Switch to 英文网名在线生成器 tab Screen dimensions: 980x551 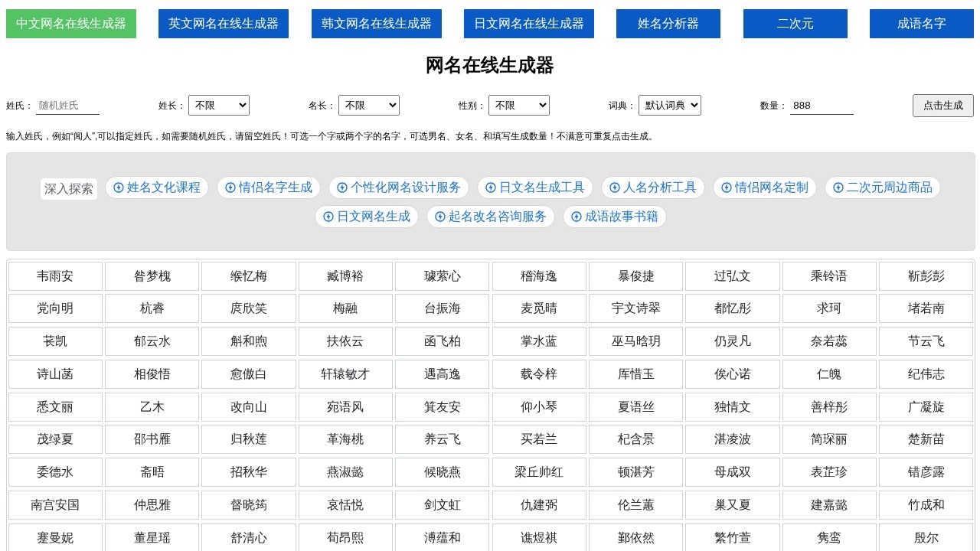pyautogui.click(x=224, y=24)
